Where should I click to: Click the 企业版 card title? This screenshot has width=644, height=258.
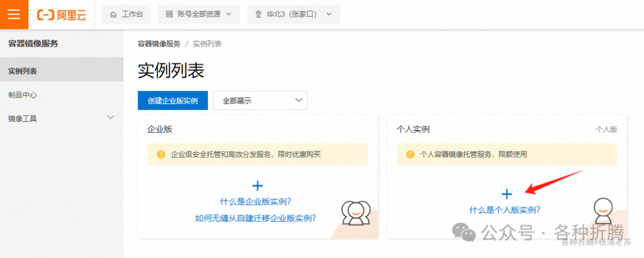click(x=160, y=129)
